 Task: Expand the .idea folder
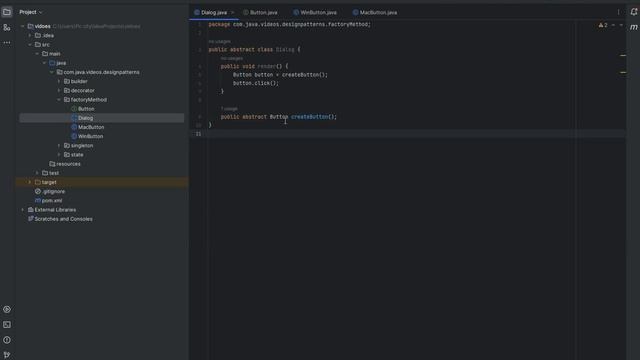pyautogui.click(x=30, y=36)
